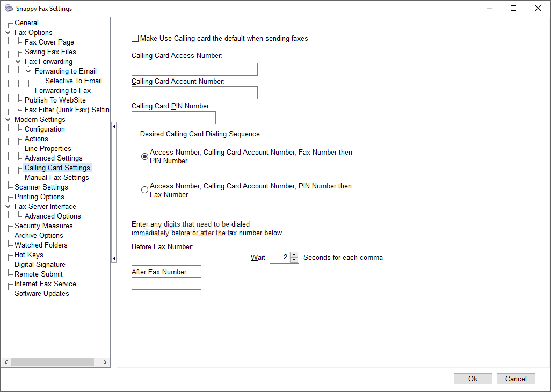Open Scanner Settings page

click(x=41, y=187)
